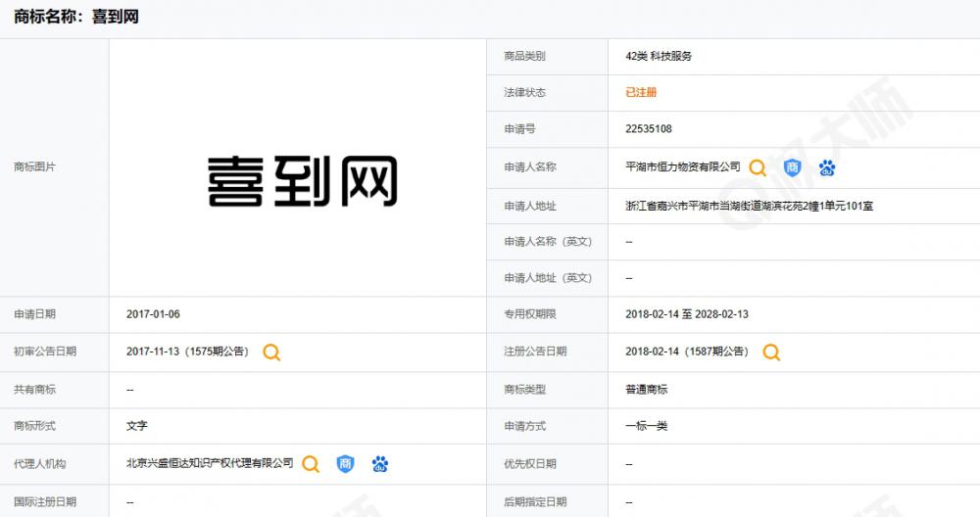The height and width of the screenshot is (517, 980).
Task: Select category value 42类 科技服务
Action: 659,56
